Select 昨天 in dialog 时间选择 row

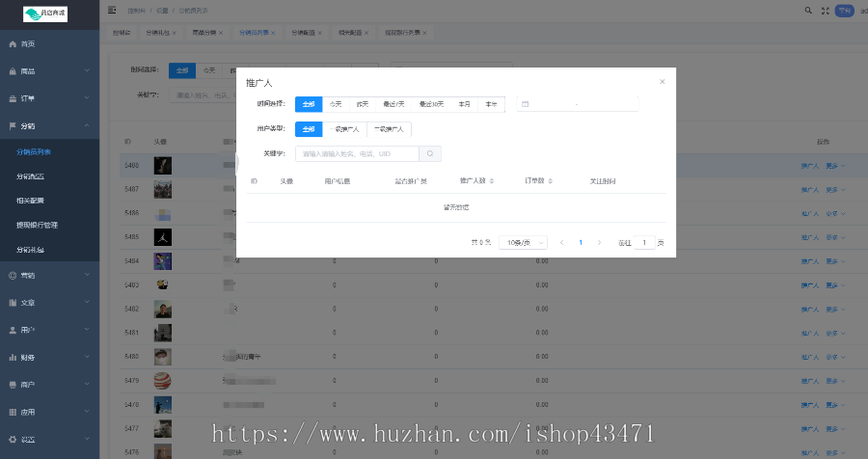click(363, 104)
